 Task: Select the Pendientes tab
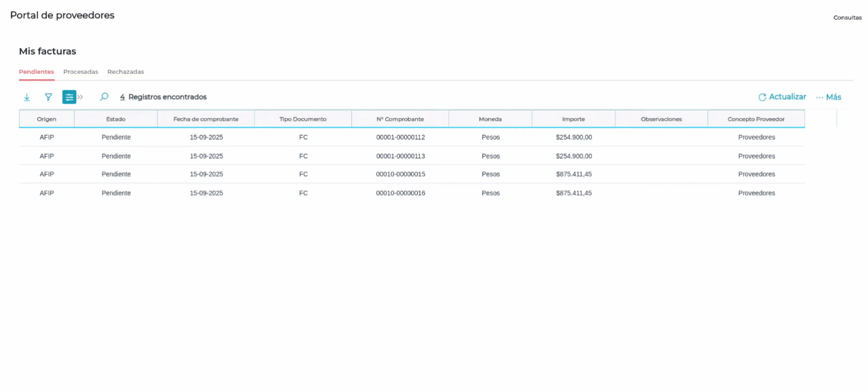tap(37, 72)
